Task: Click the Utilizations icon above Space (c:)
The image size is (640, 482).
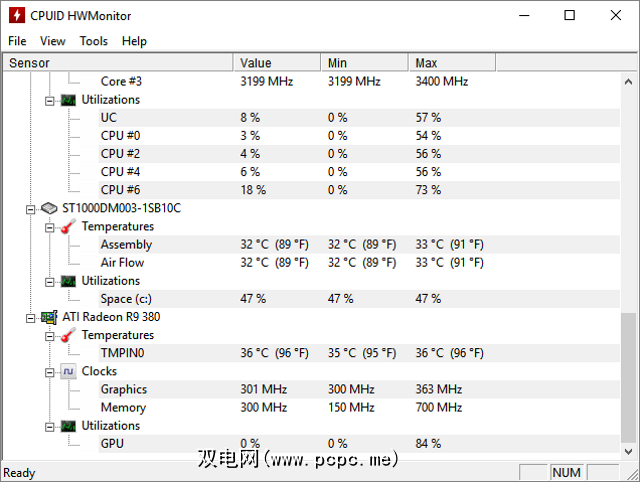Action: pyautogui.click(x=68, y=281)
